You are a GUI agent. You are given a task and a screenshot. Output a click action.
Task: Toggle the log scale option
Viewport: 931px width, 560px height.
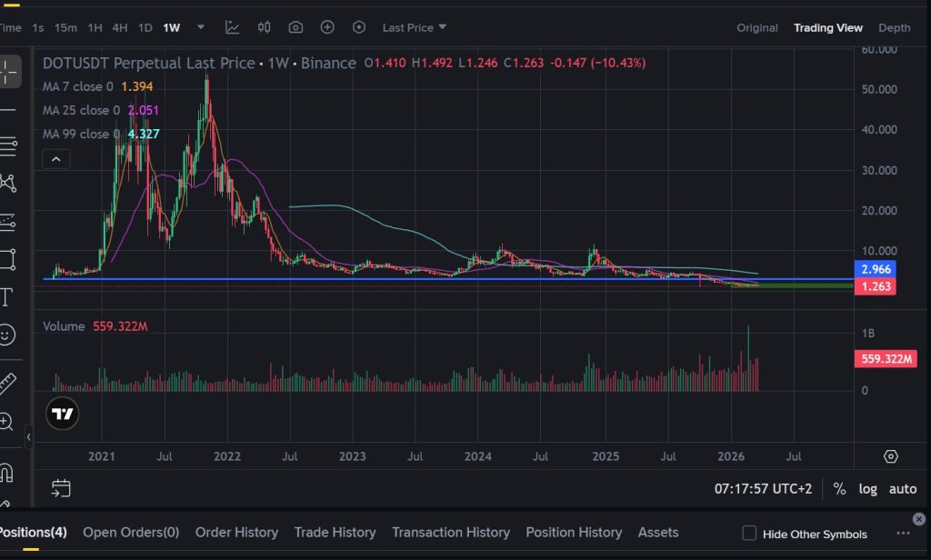coord(867,489)
